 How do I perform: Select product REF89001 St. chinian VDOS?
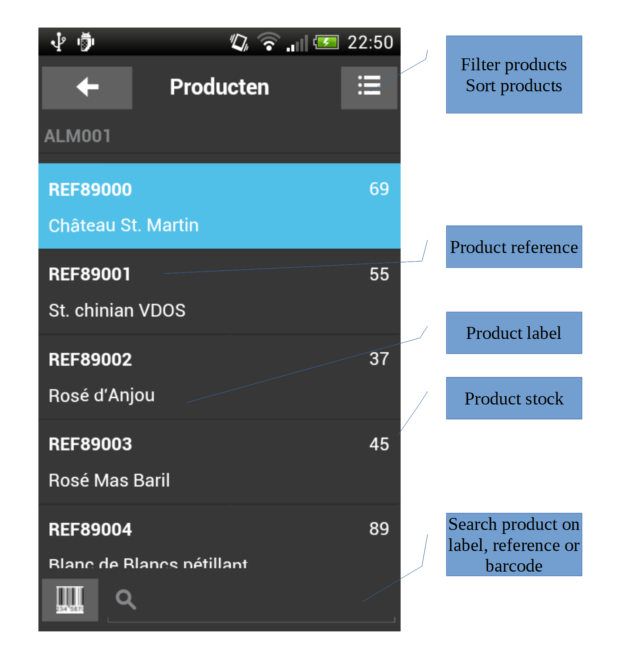[219, 292]
